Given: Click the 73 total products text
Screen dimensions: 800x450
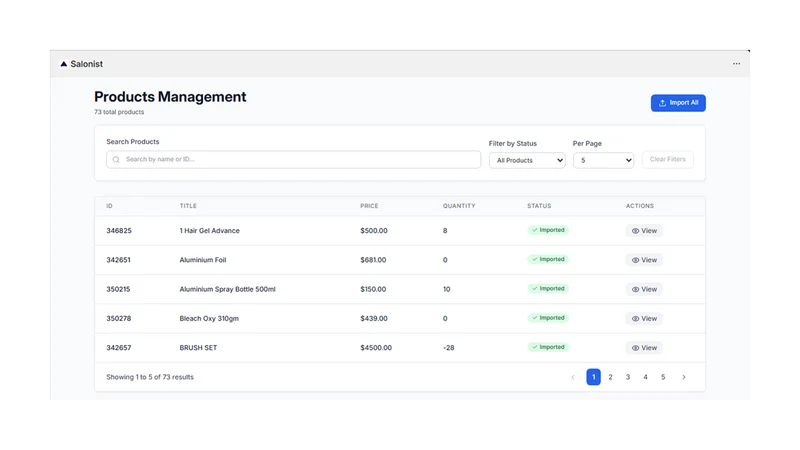Looking at the screenshot, I should [x=119, y=112].
